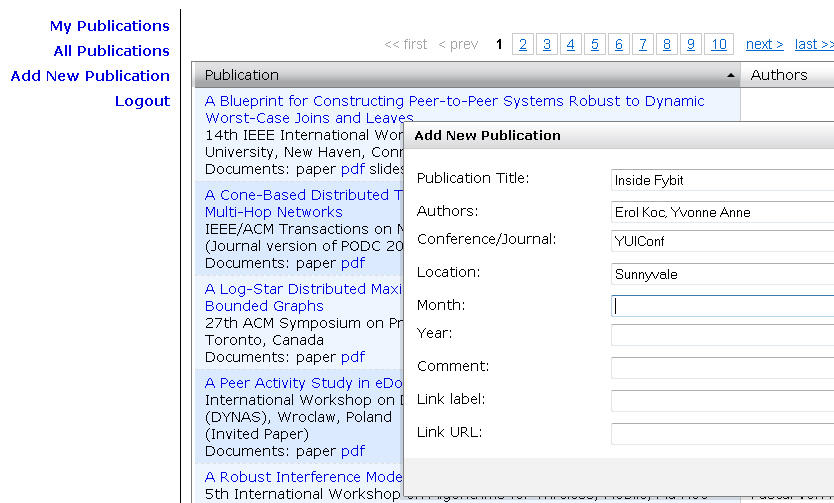Focus the Comment input field
This screenshot has height=503, width=834.
(722, 368)
